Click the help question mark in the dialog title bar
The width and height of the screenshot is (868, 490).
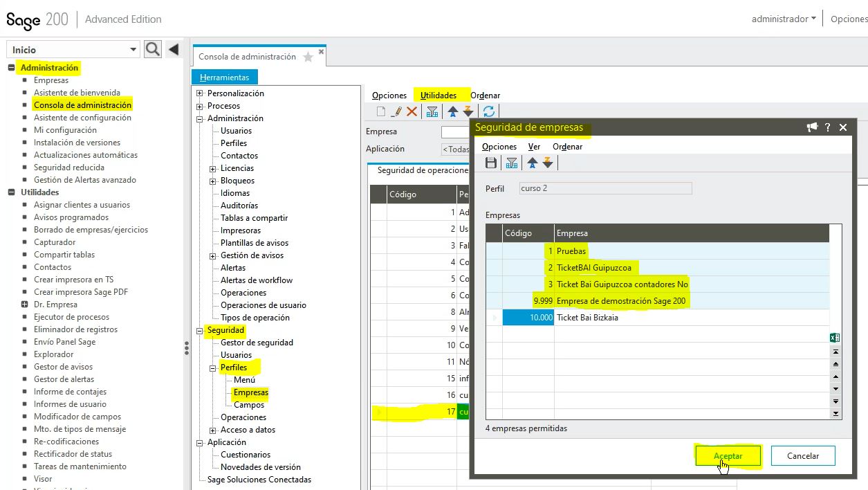[x=827, y=127]
